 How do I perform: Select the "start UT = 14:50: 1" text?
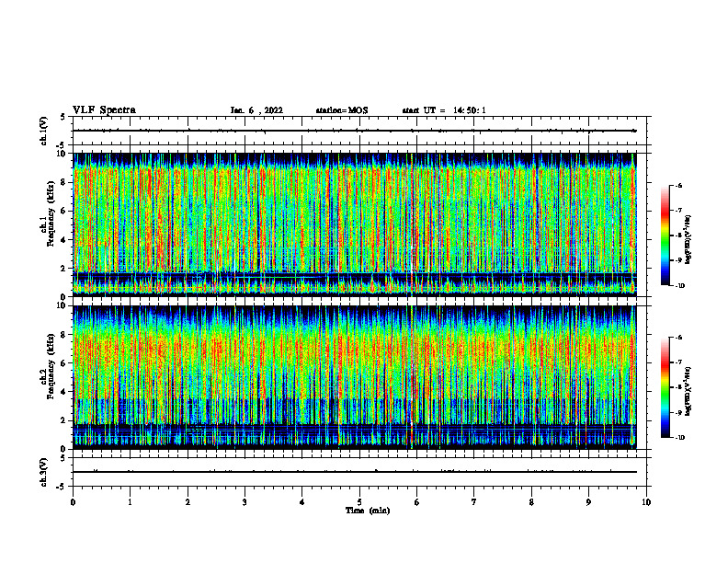tap(444, 110)
